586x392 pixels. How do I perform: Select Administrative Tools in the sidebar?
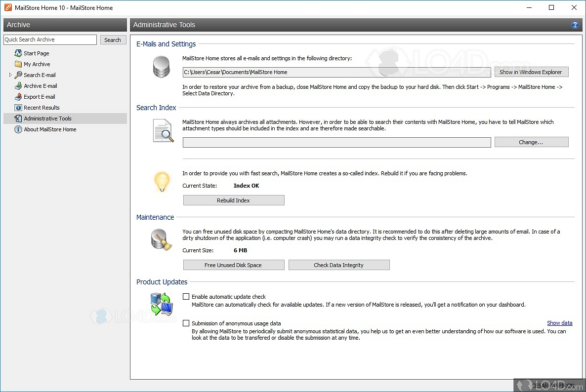[47, 118]
